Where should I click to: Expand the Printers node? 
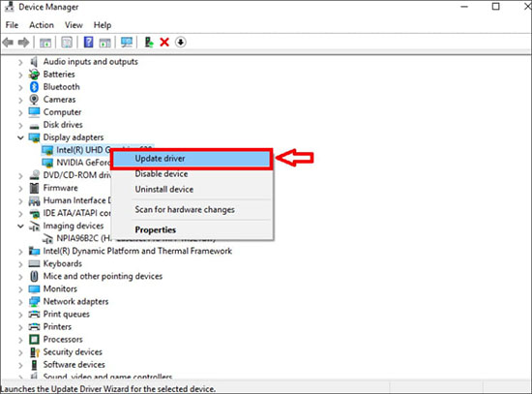[20, 327]
